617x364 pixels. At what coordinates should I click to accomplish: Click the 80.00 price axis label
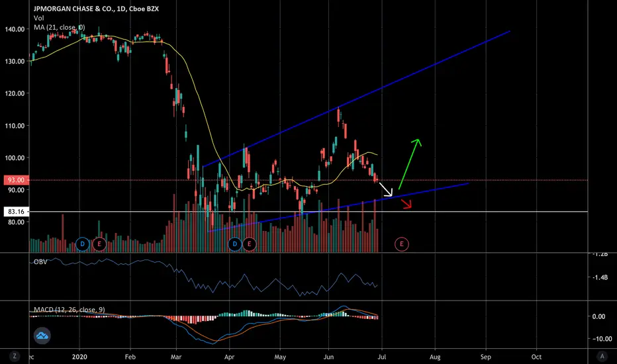15,222
